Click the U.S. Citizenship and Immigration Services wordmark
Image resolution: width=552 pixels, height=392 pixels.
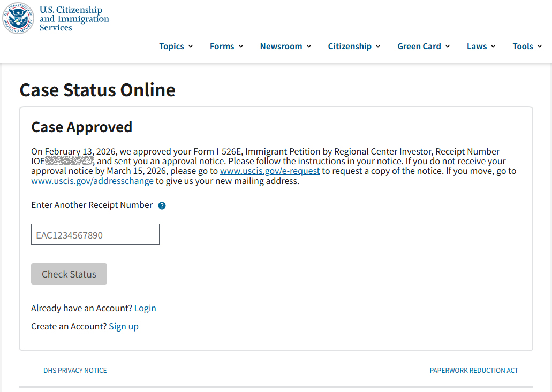pos(74,19)
